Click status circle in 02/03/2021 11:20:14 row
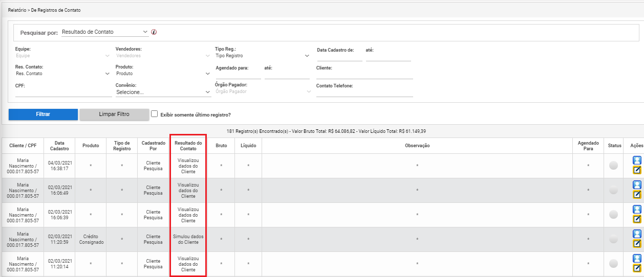Screen dimensions: 644x277 (614, 264)
